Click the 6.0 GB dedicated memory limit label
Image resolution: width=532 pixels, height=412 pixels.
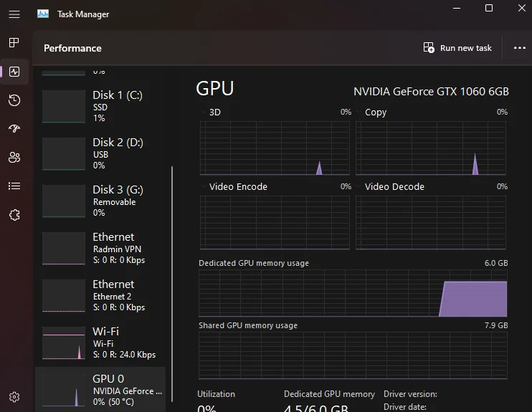pos(496,263)
